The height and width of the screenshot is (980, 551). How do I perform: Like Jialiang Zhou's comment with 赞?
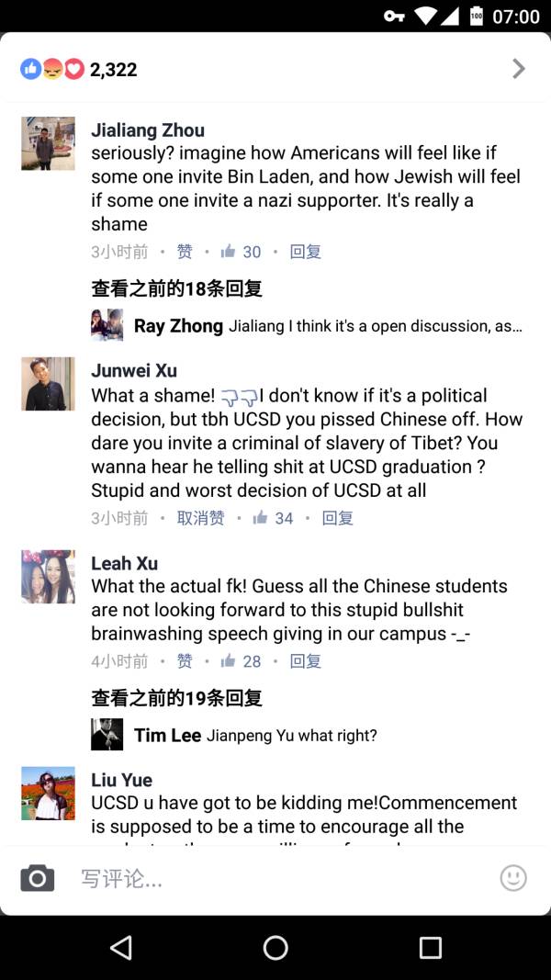pos(185,252)
